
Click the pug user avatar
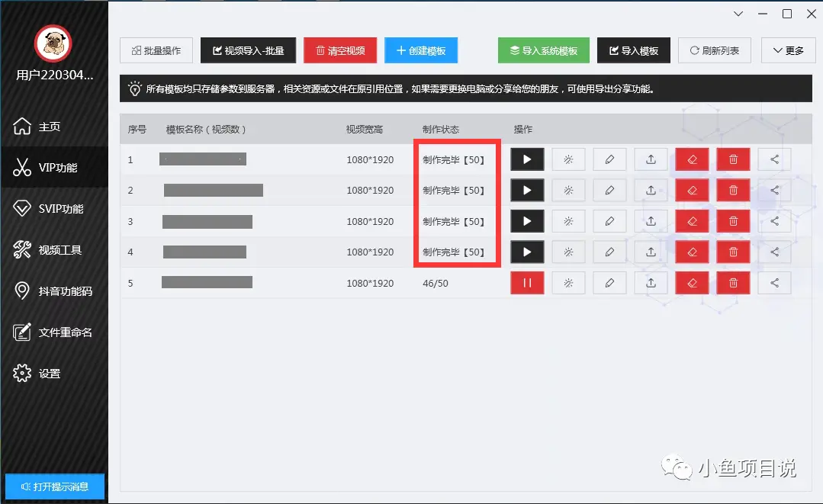(x=53, y=43)
